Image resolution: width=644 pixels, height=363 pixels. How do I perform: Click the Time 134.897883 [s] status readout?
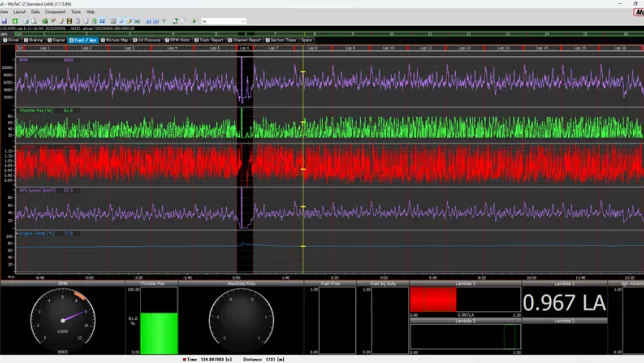click(x=207, y=359)
